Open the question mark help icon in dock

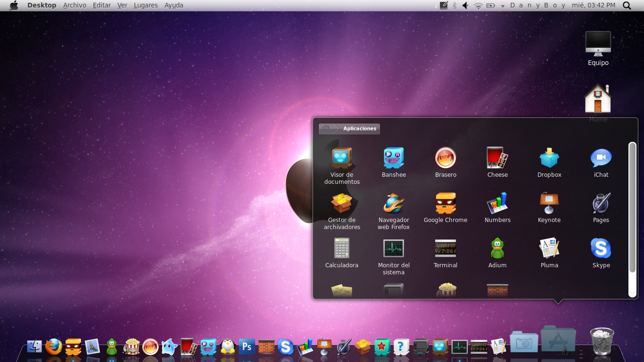[x=401, y=347]
